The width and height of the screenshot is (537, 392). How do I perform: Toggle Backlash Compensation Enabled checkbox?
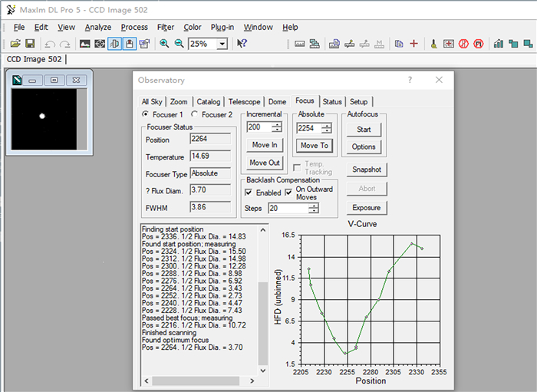pos(249,193)
